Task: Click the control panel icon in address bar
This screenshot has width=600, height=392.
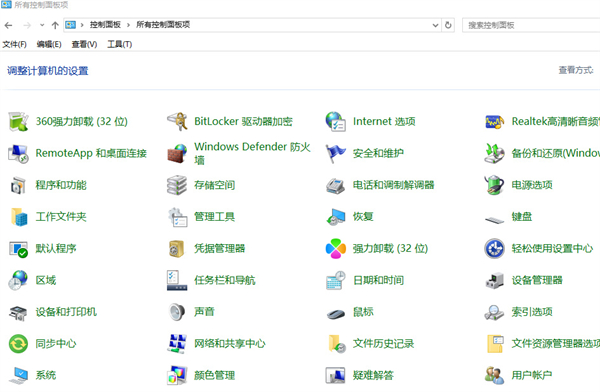Action: [x=70, y=25]
